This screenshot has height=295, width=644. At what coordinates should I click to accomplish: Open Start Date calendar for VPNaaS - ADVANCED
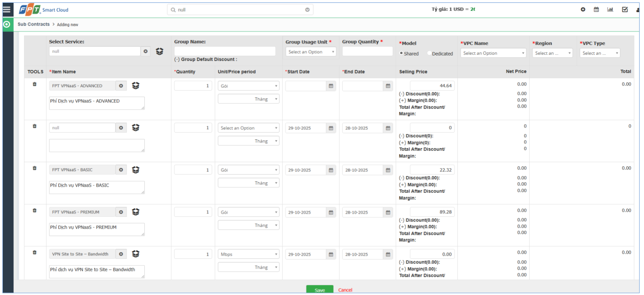(x=331, y=86)
